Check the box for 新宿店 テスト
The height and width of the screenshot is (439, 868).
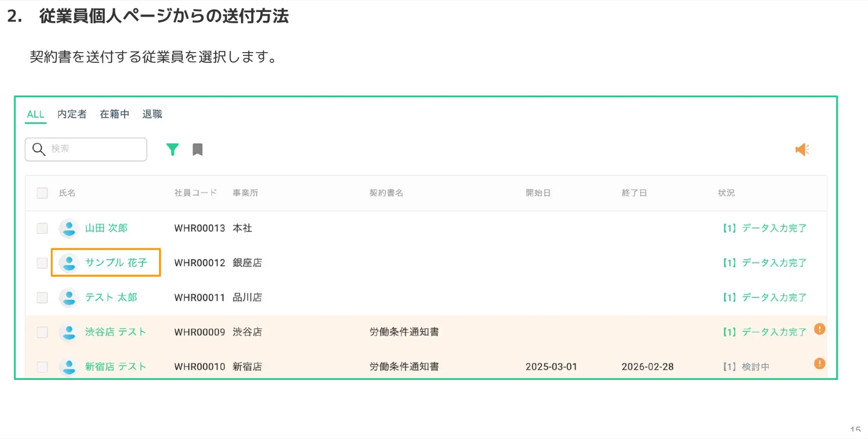click(42, 367)
